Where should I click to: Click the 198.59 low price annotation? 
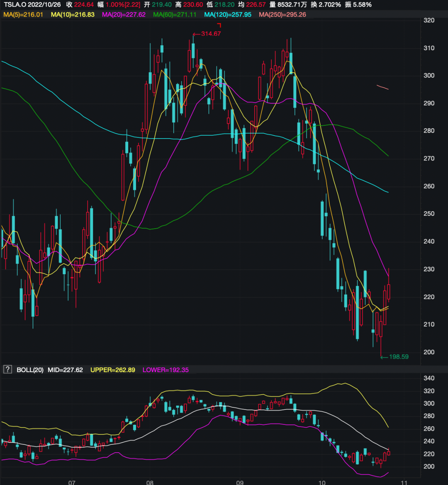(x=399, y=357)
